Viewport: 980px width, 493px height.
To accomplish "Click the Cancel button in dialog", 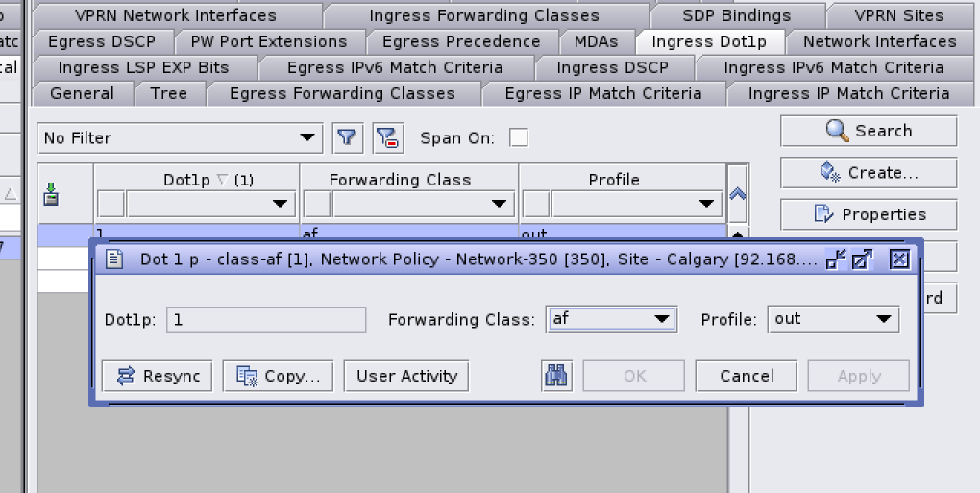I will click(747, 376).
